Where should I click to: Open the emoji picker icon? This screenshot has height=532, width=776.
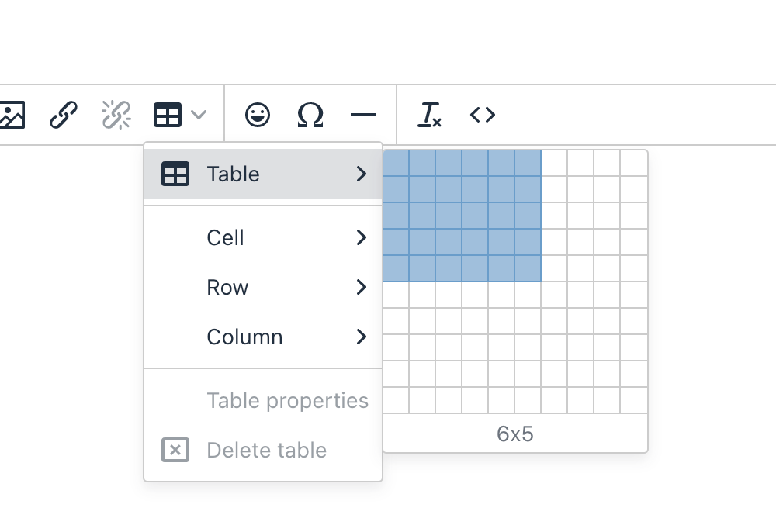(258, 116)
